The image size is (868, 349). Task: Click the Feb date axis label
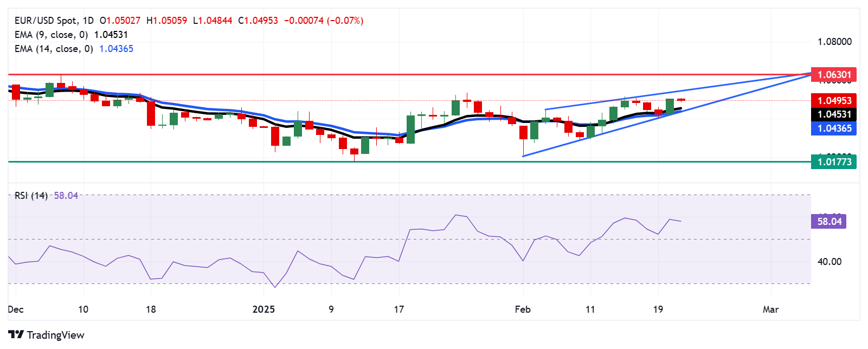point(523,309)
